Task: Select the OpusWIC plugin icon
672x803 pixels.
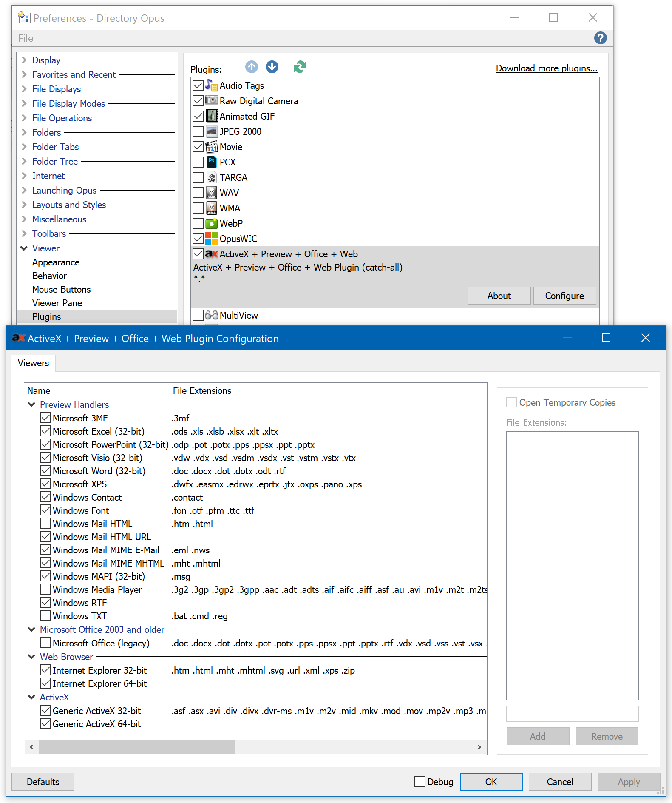Action: [x=211, y=239]
